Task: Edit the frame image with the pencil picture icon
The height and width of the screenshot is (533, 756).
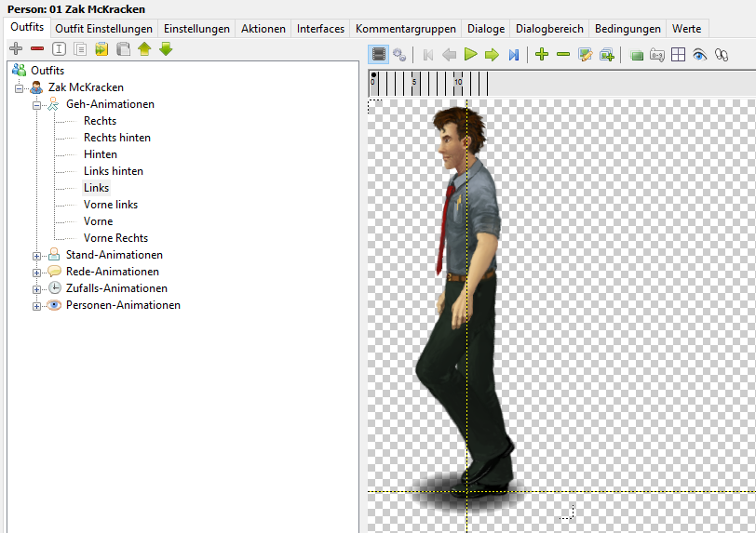Action: tap(586, 55)
